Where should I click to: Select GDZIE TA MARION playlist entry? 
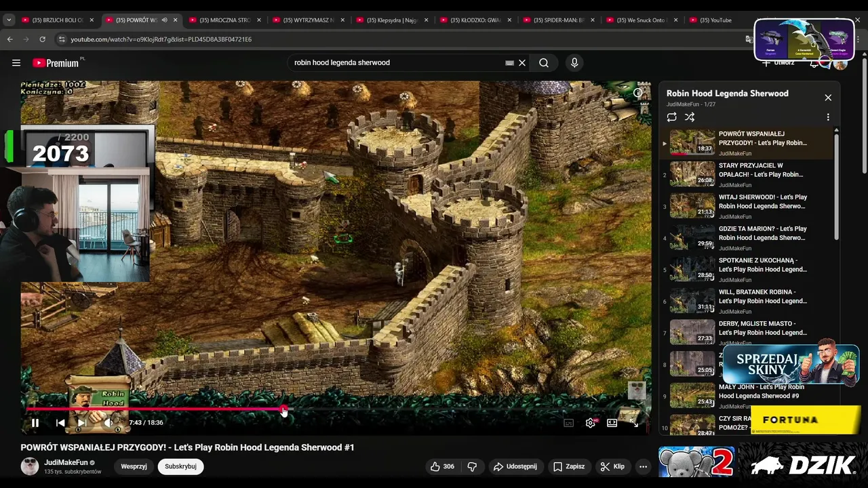point(747,238)
